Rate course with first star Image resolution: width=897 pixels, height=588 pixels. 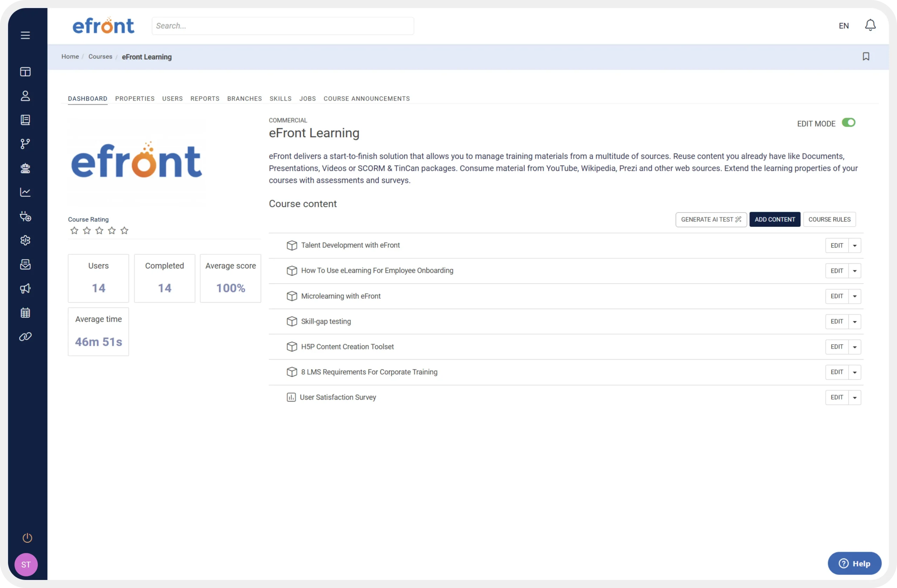tap(74, 230)
